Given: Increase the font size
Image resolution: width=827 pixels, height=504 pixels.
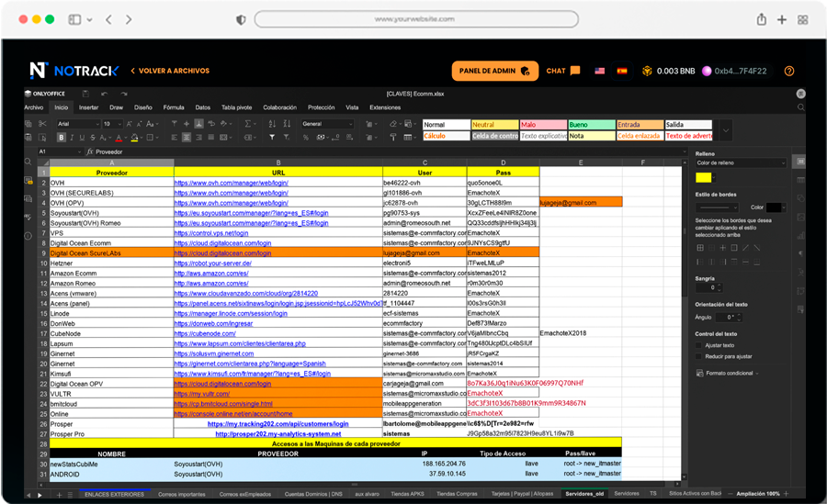Looking at the screenshot, I should pyautogui.click(x=129, y=124).
